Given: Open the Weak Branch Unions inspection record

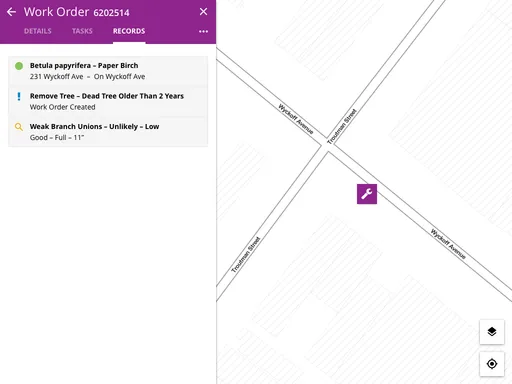Looking at the screenshot, I should coord(108,132).
